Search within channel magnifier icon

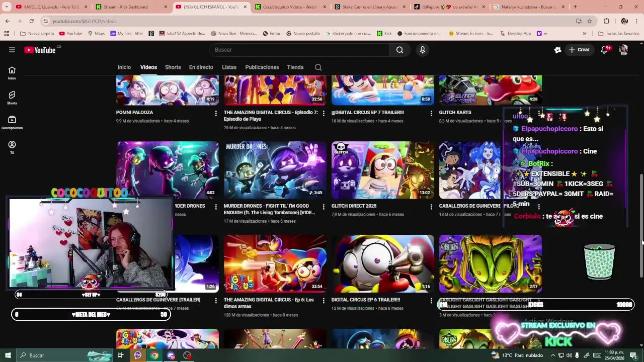click(318, 67)
